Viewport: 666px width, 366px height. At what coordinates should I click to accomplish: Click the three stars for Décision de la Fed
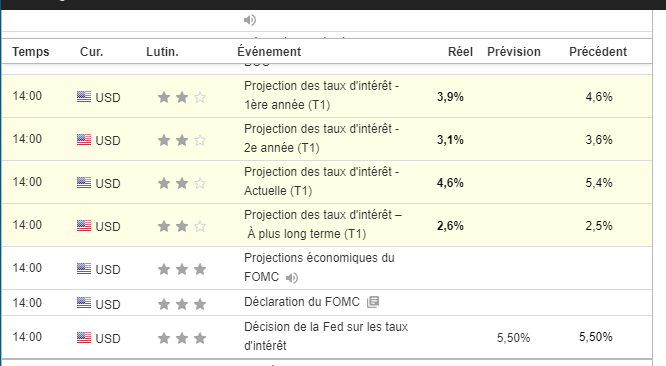click(x=182, y=338)
